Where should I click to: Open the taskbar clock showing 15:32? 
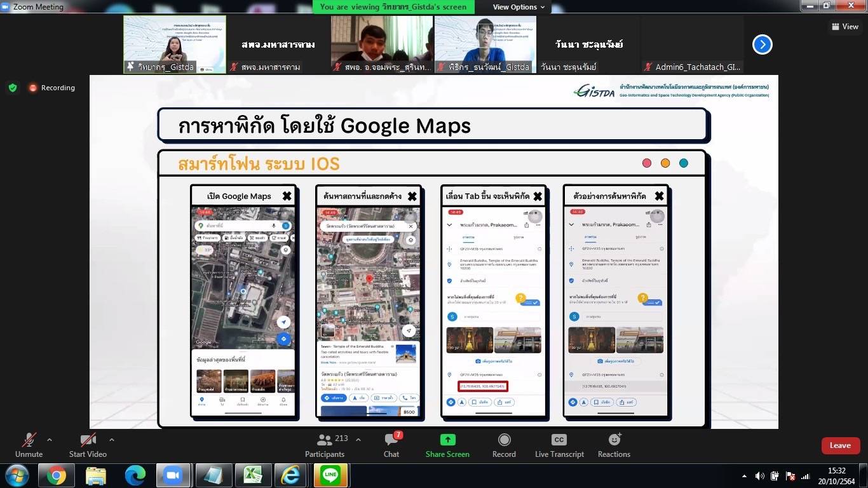837,476
